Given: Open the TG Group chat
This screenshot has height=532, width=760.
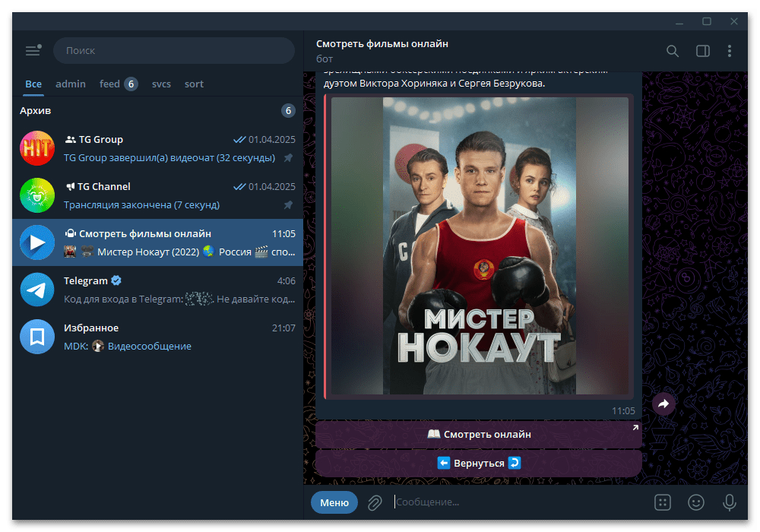Looking at the screenshot, I should point(157,148).
